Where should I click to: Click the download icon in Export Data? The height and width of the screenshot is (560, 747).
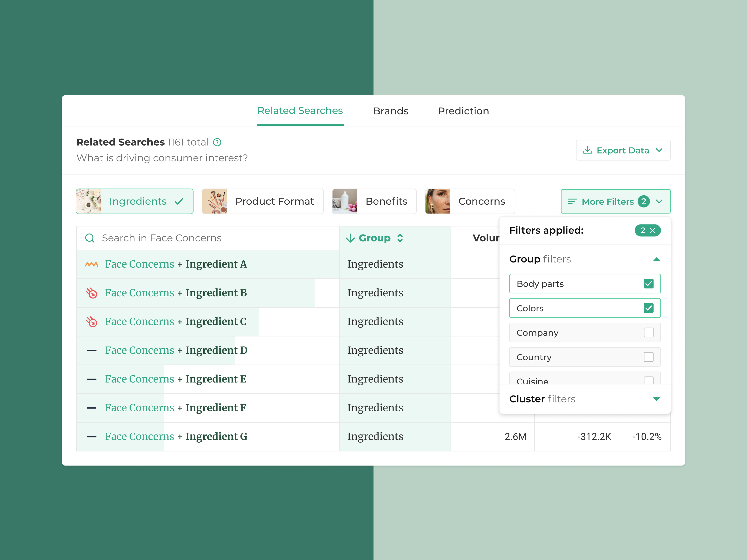[587, 150]
